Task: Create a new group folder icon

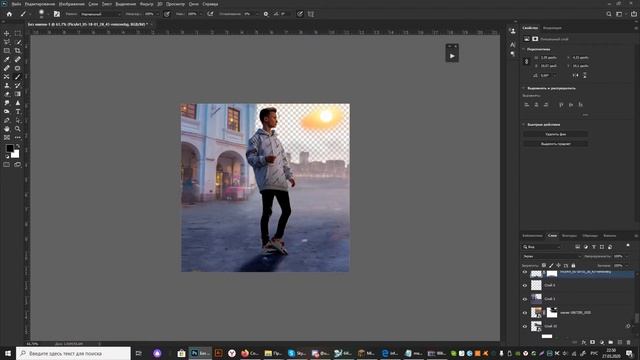Action: tap(611, 342)
